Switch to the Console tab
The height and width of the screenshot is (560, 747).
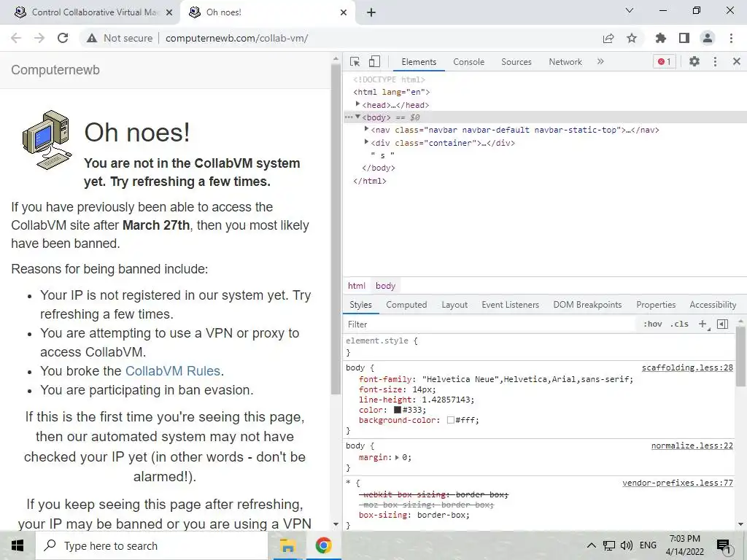(468, 62)
